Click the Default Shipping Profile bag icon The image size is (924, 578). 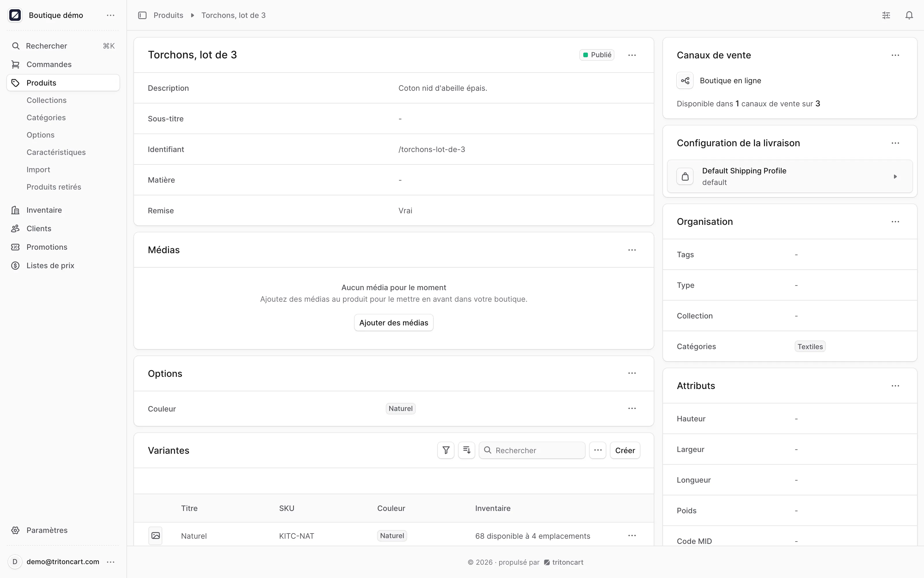[685, 177]
